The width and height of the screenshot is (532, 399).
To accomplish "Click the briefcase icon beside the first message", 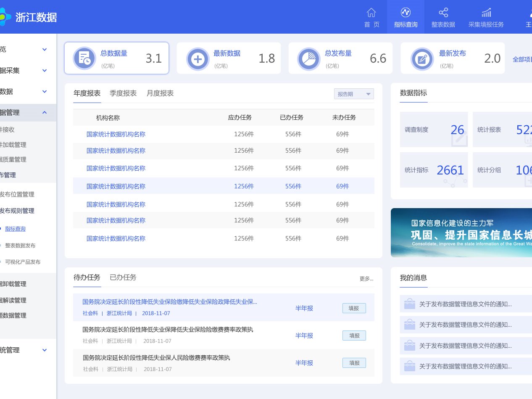I will pos(409,303).
